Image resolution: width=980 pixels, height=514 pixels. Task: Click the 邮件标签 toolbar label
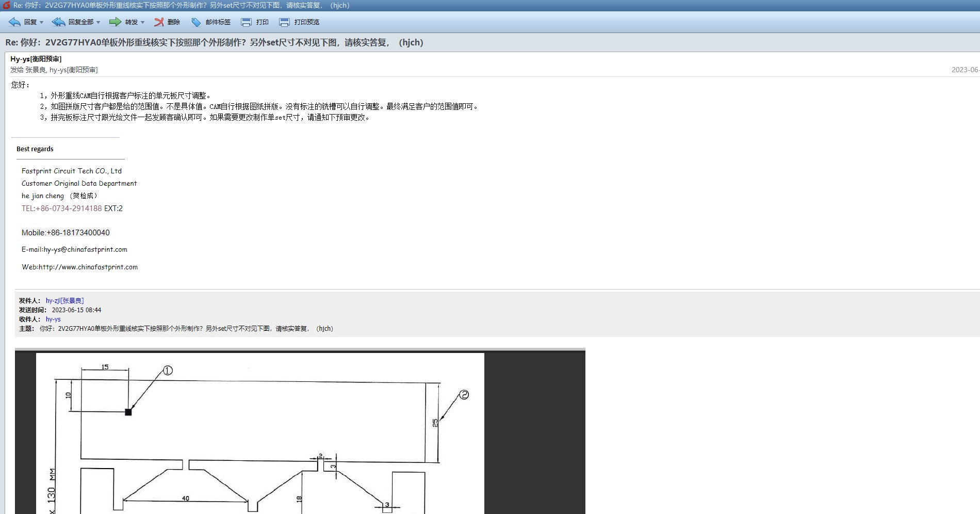click(218, 22)
